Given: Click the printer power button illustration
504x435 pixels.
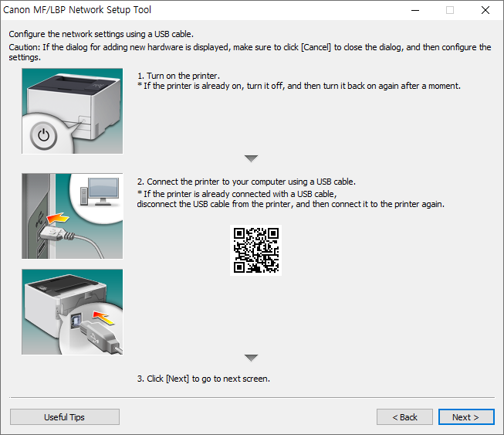Looking at the screenshot, I should (73, 111).
